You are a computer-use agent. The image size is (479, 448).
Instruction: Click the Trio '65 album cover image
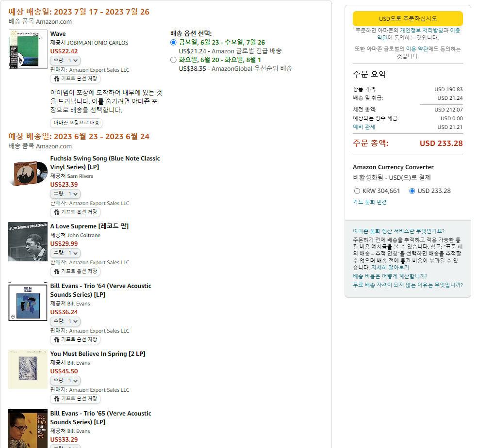coord(28,429)
